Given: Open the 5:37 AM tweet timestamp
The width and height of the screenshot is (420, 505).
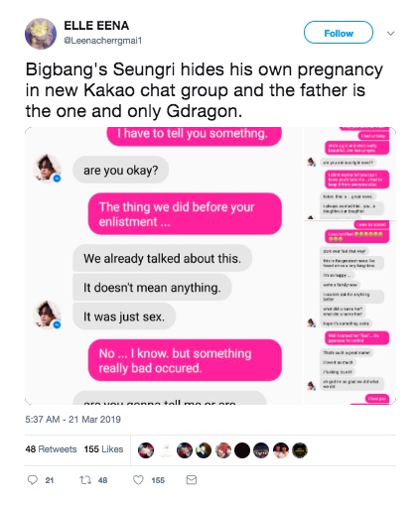Looking at the screenshot, I should click(x=72, y=420).
